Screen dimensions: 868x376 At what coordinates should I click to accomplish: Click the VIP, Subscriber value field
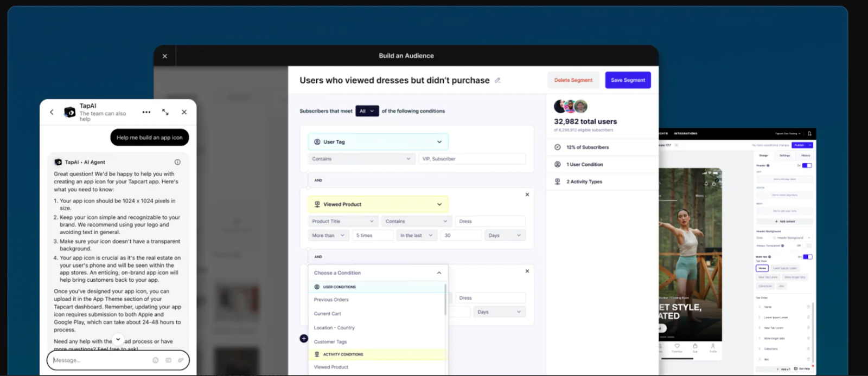(x=472, y=159)
